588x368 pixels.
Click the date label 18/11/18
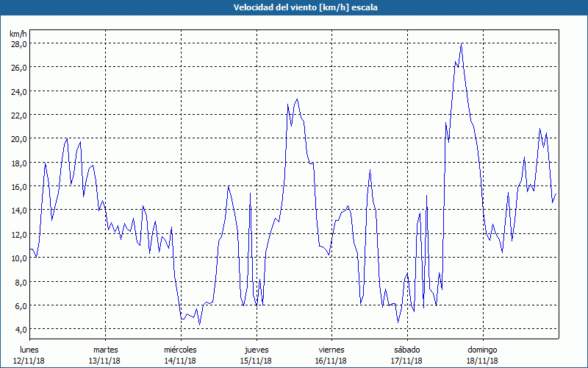pos(482,361)
